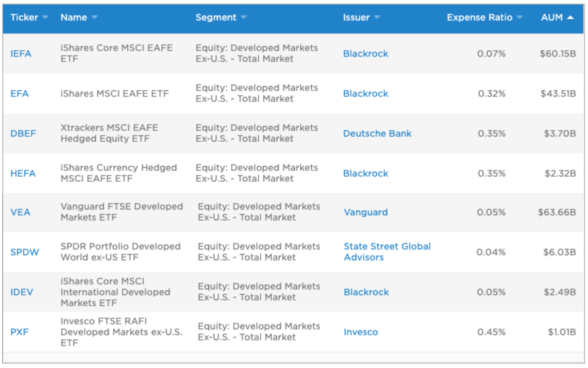588x368 pixels.
Task: Select the Issuer column header label
Action: pos(356,17)
